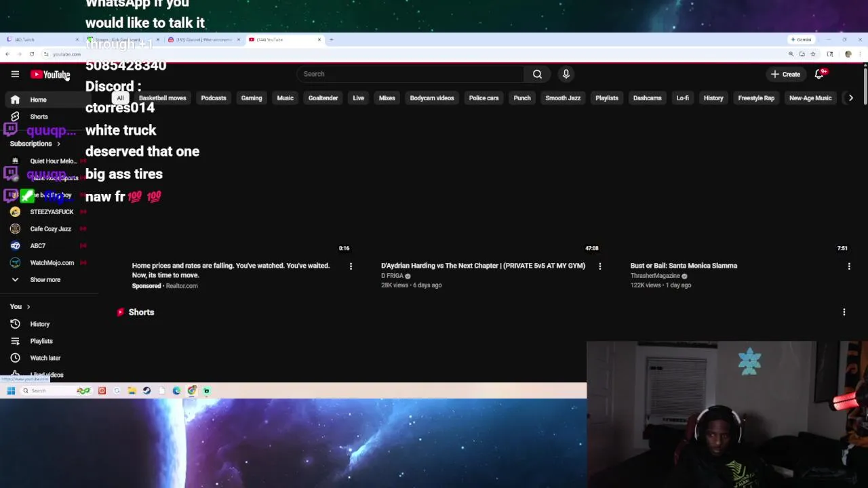Pick the New-Age Music chip
The width and height of the screenshot is (868, 488).
(810, 98)
